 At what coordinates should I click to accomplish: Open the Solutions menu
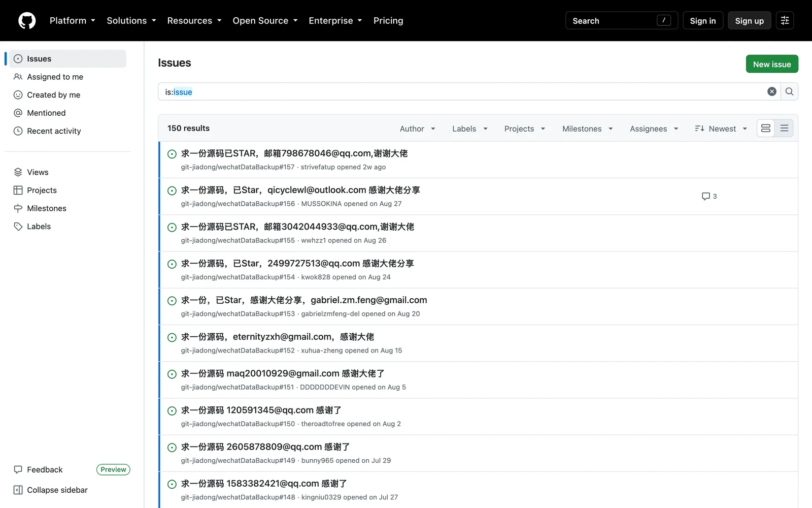click(x=131, y=21)
